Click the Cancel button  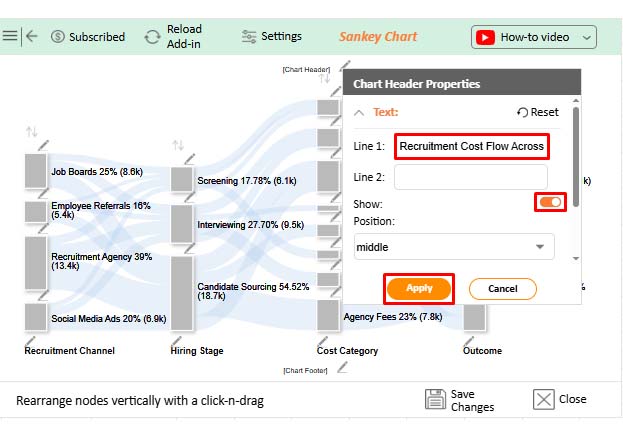tap(502, 288)
